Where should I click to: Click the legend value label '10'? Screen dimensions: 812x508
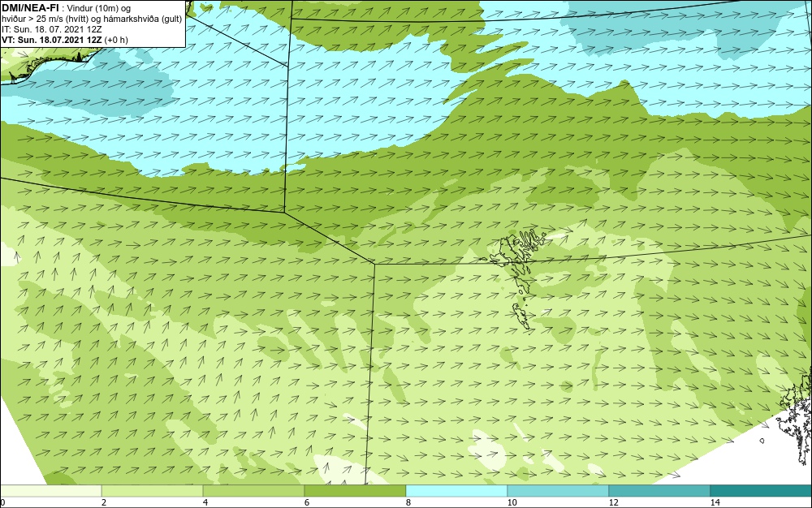pyautogui.click(x=512, y=502)
